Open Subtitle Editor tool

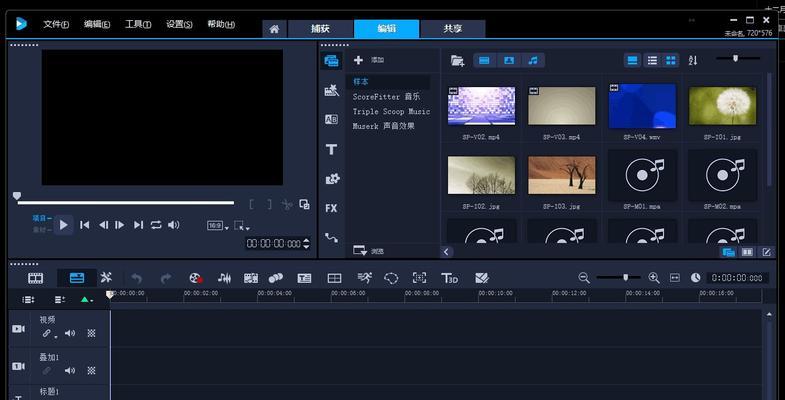[304, 278]
